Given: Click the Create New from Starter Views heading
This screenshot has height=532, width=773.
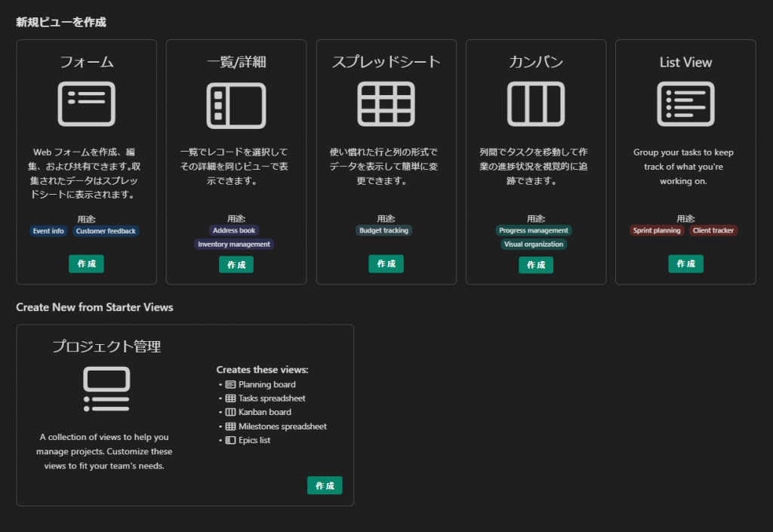Looking at the screenshot, I should pyautogui.click(x=94, y=307).
